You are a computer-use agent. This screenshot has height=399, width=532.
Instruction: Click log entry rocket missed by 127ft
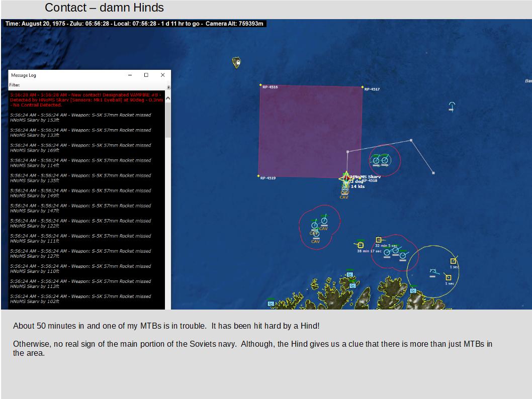point(81,254)
